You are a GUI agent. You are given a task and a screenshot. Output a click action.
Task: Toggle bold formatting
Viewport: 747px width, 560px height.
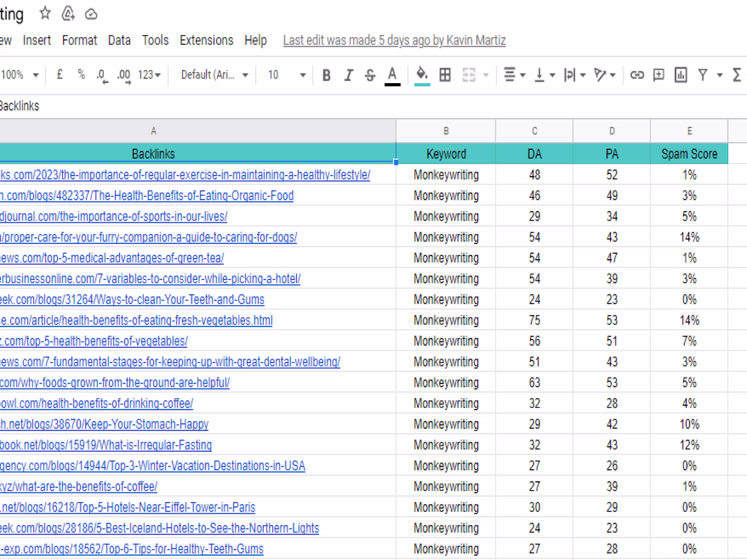tap(326, 75)
